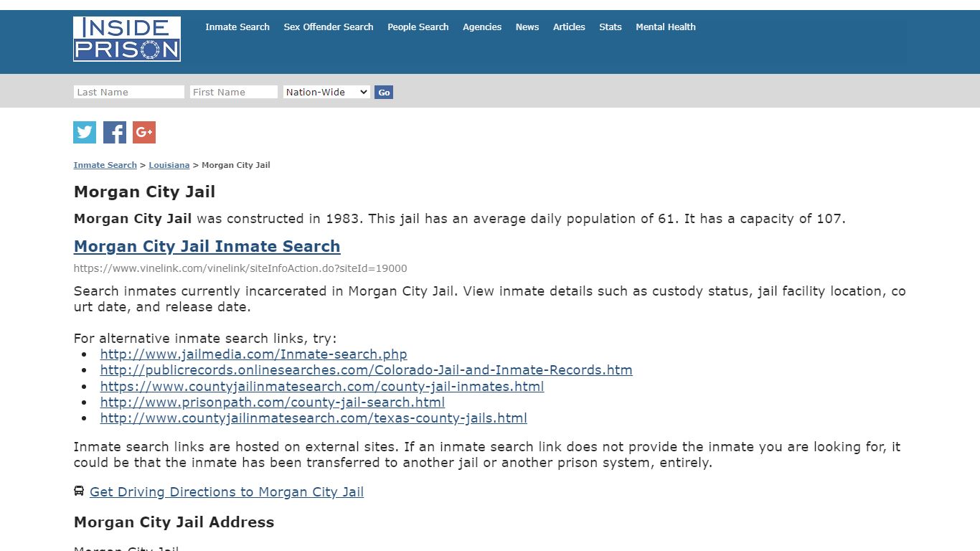
Task: Focus the Last Name input field
Action: point(129,92)
